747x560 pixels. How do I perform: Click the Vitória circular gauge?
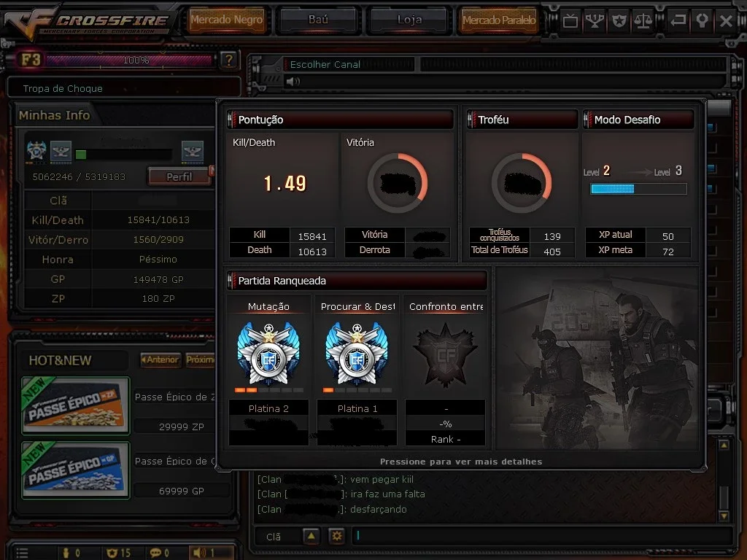click(398, 183)
